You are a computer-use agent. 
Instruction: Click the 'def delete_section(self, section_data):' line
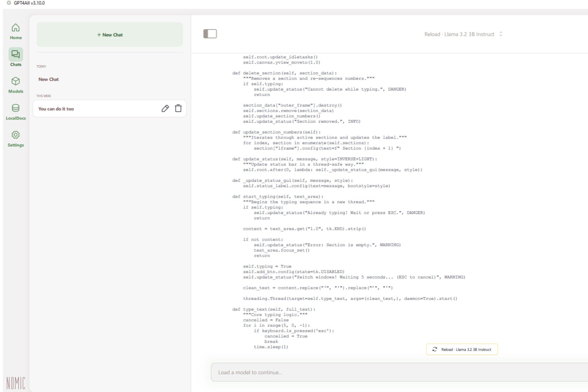click(284, 73)
